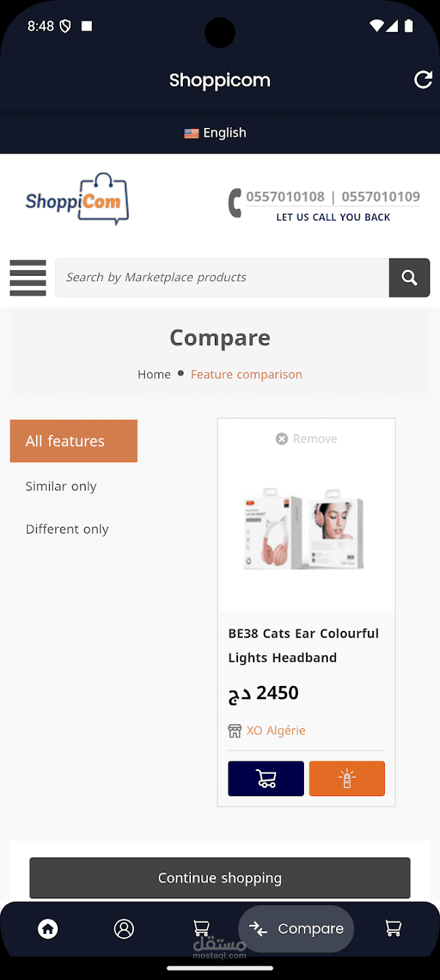The image size is (440, 980).
Task: Open the hamburger menu
Action: click(28, 278)
